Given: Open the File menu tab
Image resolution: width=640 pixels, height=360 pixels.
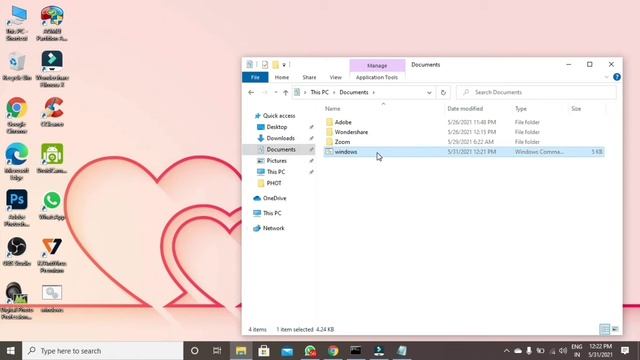Looking at the screenshot, I should pos(255,77).
